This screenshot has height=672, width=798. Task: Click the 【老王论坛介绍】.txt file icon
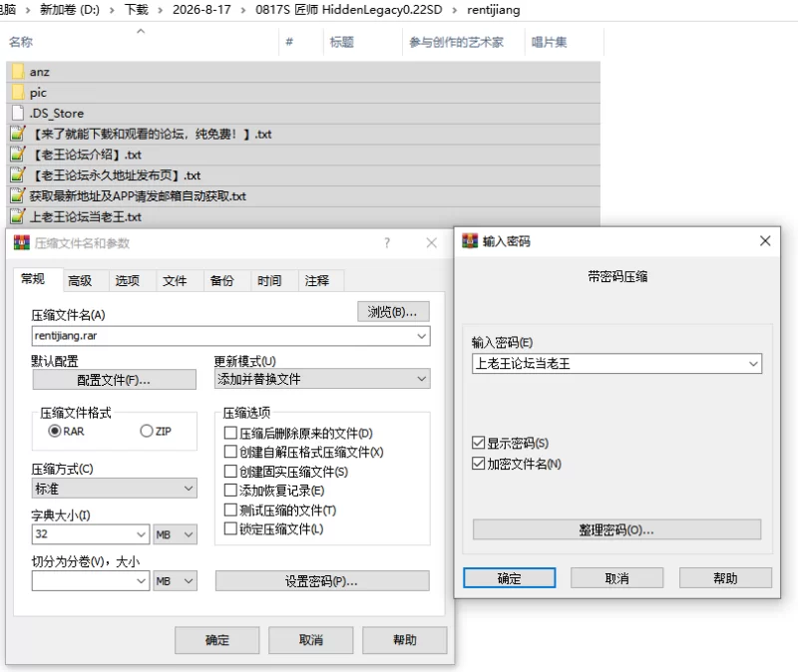tap(18, 155)
